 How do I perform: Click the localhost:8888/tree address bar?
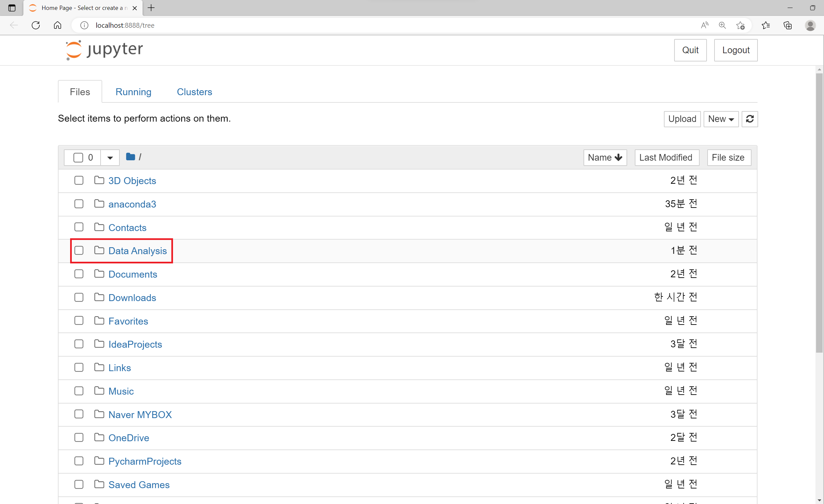125,25
